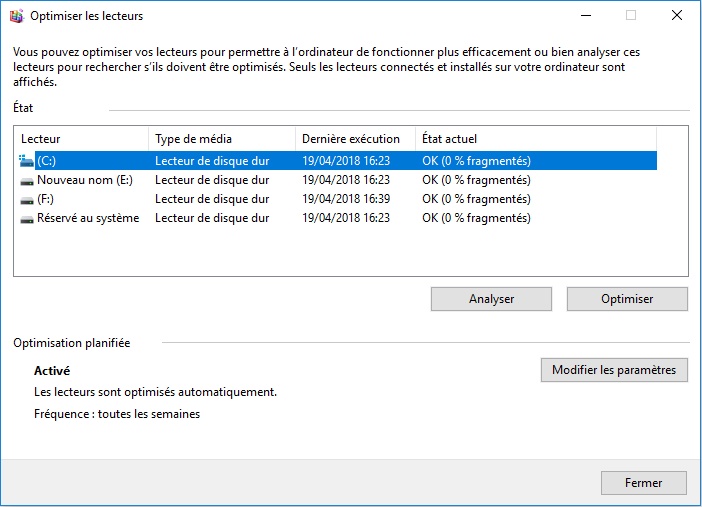Open Modifier les paramètres
The image size is (702, 507).
tap(614, 370)
